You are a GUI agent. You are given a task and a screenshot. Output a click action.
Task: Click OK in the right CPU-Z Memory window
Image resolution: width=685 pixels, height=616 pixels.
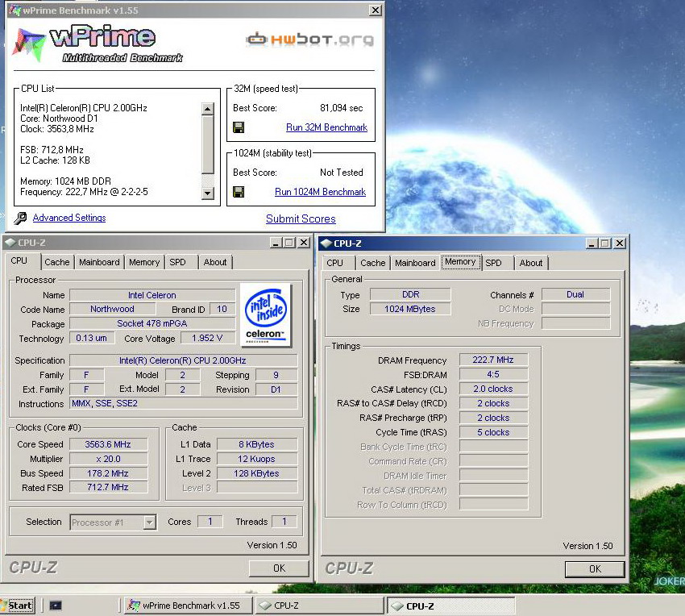595,569
